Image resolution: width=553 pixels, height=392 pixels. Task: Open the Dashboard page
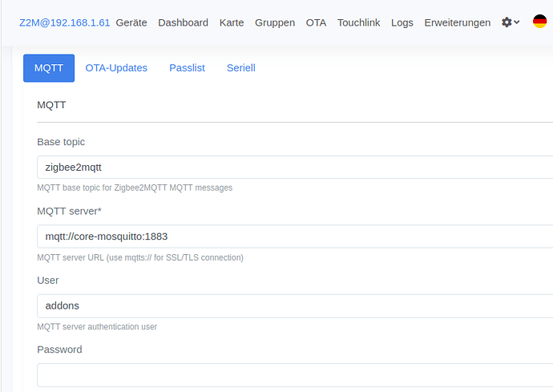click(183, 22)
